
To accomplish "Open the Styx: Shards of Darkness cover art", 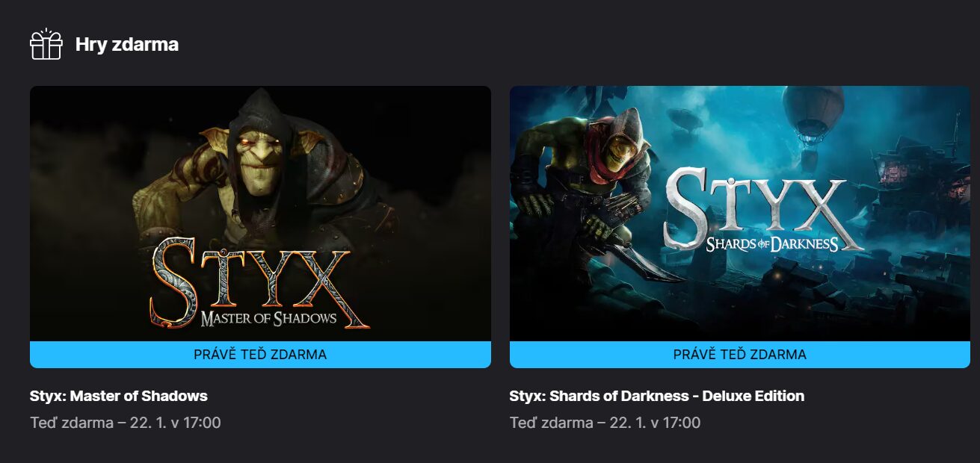I will point(740,214).
